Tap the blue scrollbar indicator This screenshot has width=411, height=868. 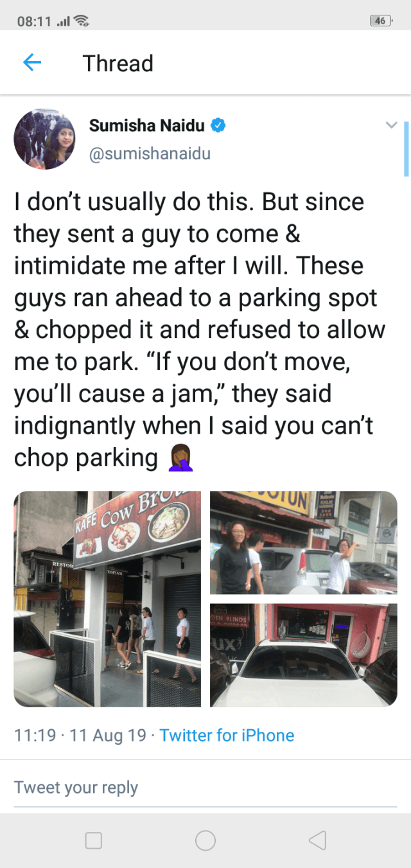pyautogui.click(x=406, y=148)
